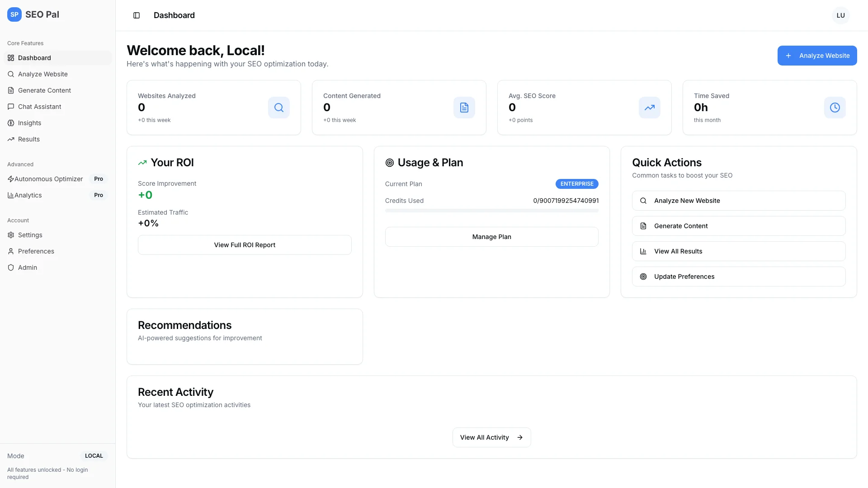
Task: Click Manage Plan in Usage & Plan
Action: click(491, 236)
